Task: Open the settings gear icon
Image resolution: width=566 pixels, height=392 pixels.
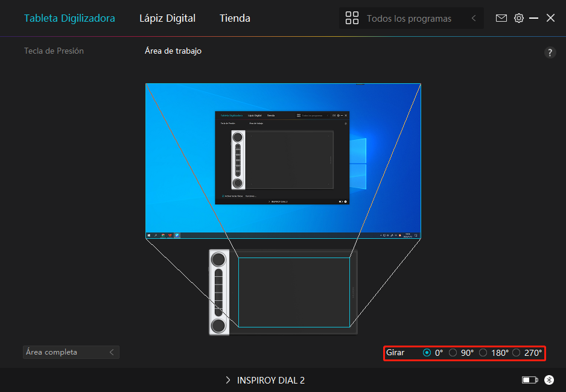Action: click(x=519, y=18)
